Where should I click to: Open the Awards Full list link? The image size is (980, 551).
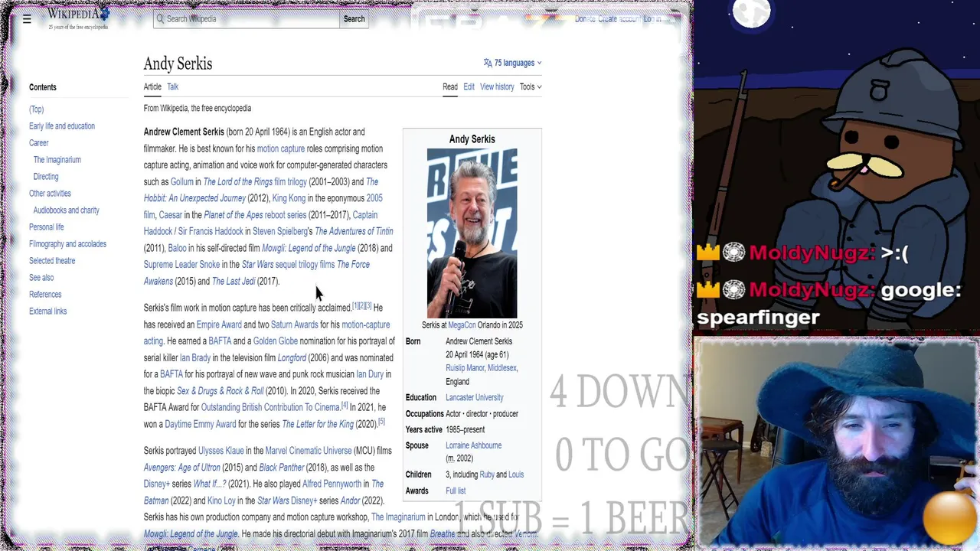456,491
